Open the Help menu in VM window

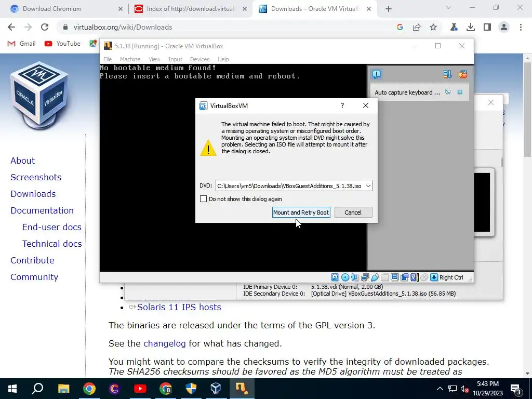[x=223, y=59]
